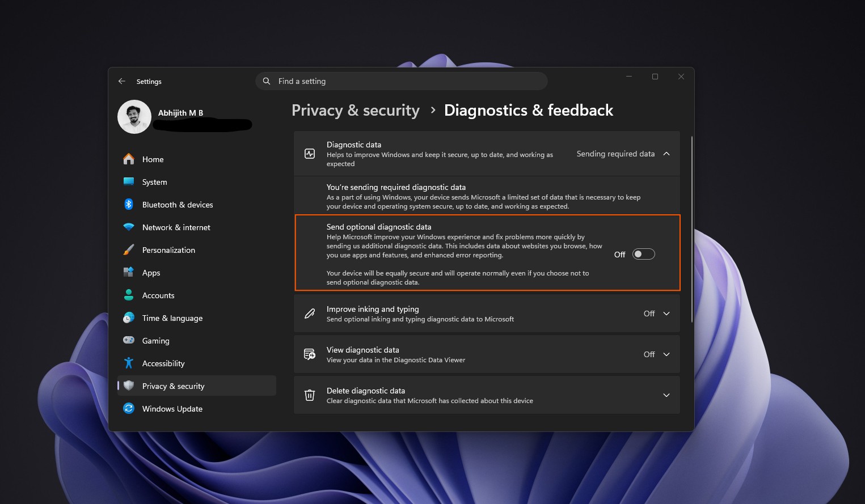
Task: Turn on Send optional diagnostic data toggle
Action: click(x=644, y=254)
